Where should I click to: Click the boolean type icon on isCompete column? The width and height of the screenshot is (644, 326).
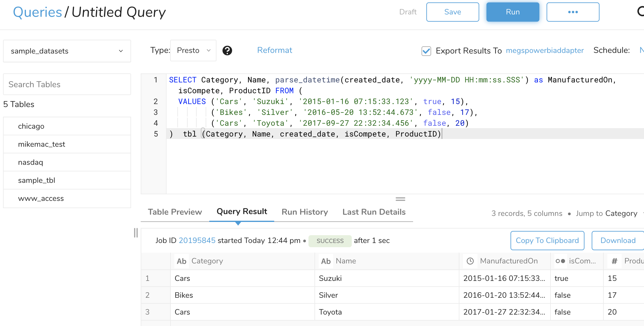tap(560, 261)
